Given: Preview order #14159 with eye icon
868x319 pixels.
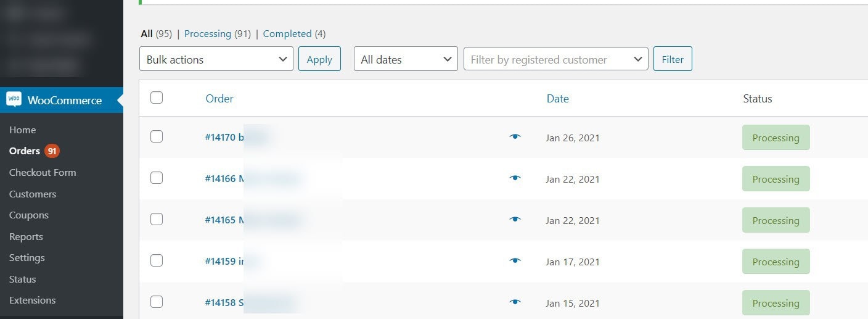Looking at the screenshot, I should click(515, 261).
